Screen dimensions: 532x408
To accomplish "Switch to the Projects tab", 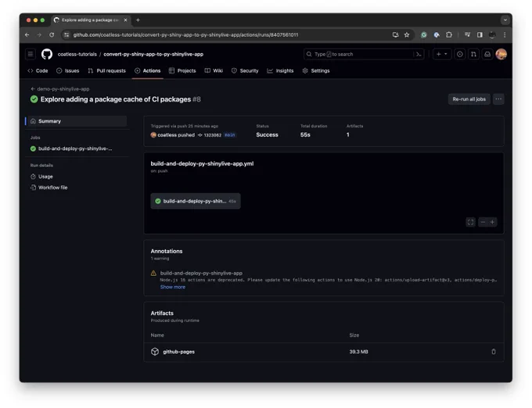I will [x=182, y=71].
